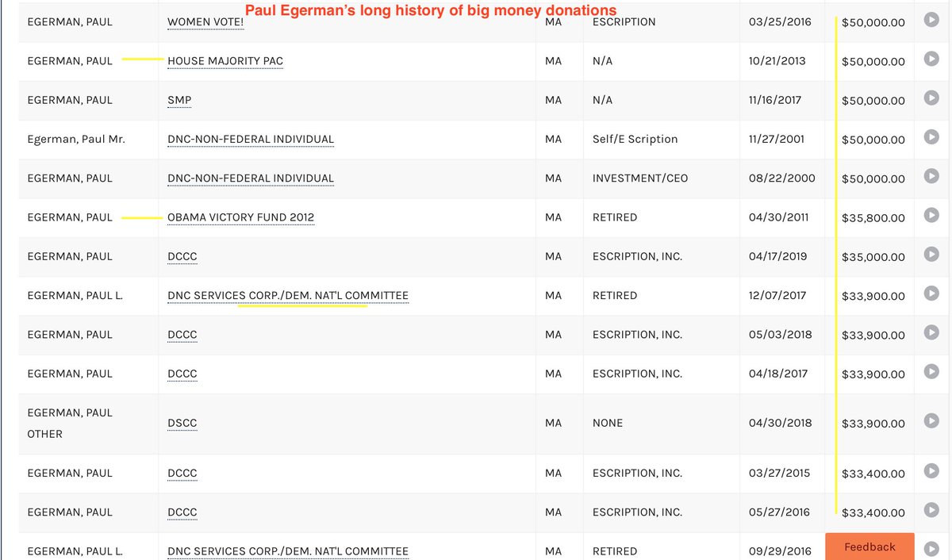Click arrow icon for 04/17/2019 DCCC row
952x560 pixels.
click(931, 255)
